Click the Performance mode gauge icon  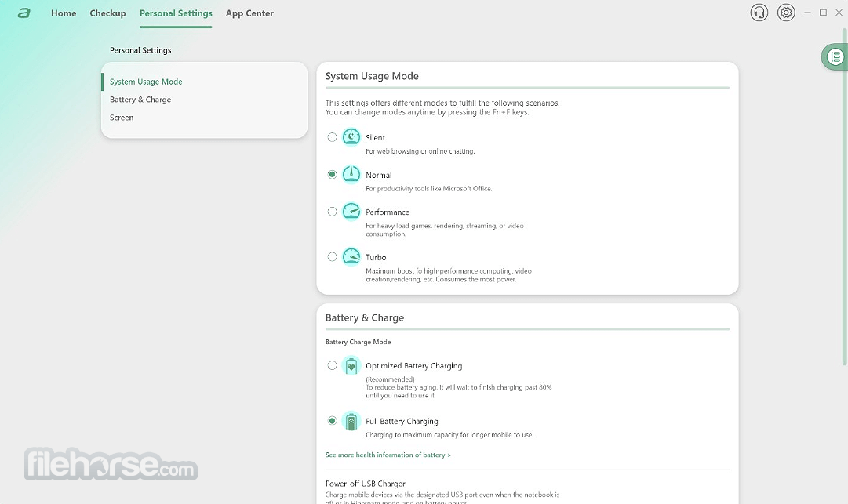351,211
